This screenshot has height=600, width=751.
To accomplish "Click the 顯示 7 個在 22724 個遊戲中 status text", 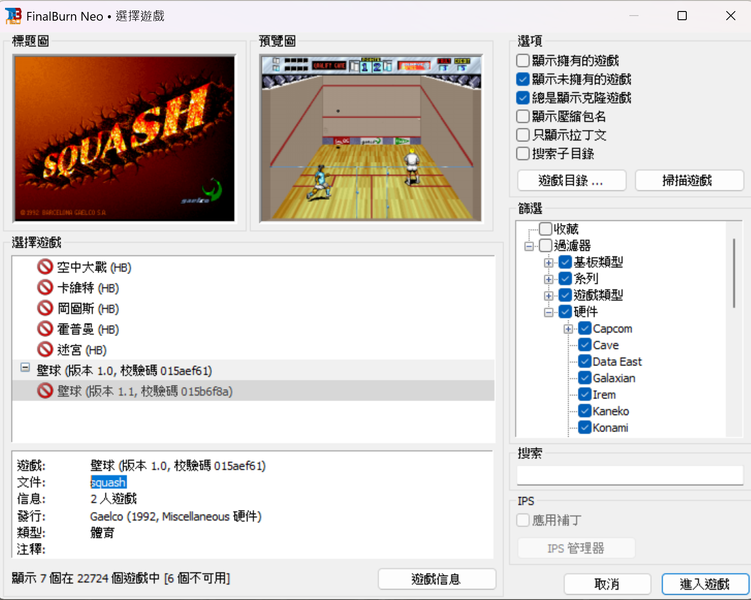I will tap(121, 578).
